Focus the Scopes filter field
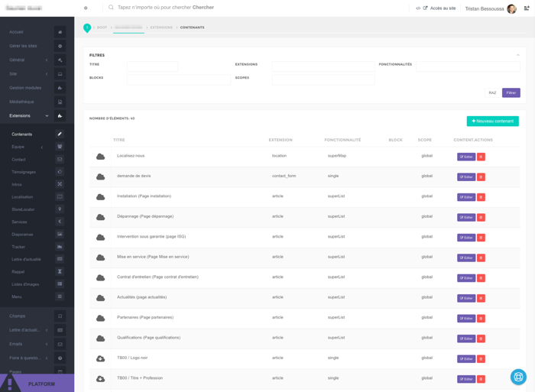535x392 pixels. [323, 79]
